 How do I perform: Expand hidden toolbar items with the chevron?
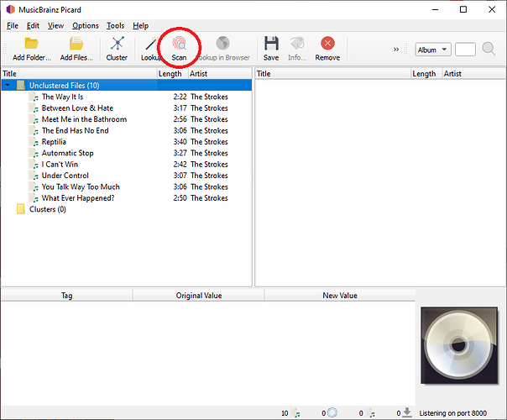tap(396, 50)
